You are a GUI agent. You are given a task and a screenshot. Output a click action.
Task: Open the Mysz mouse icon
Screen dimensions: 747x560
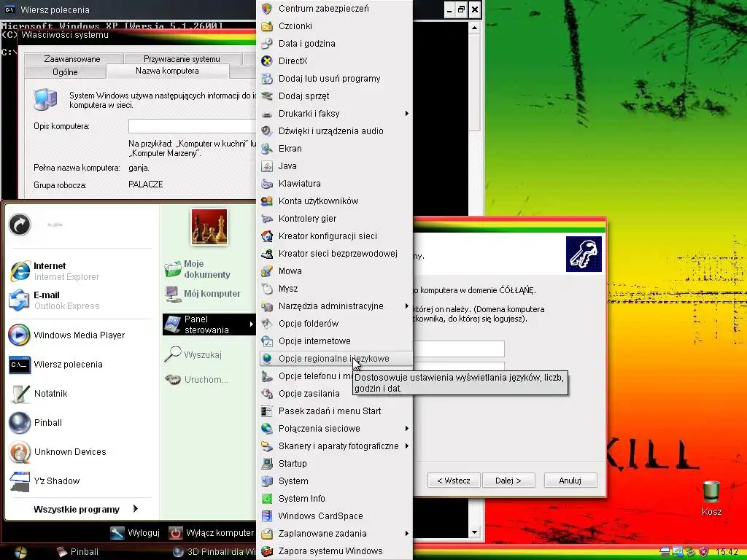(267, 289)
